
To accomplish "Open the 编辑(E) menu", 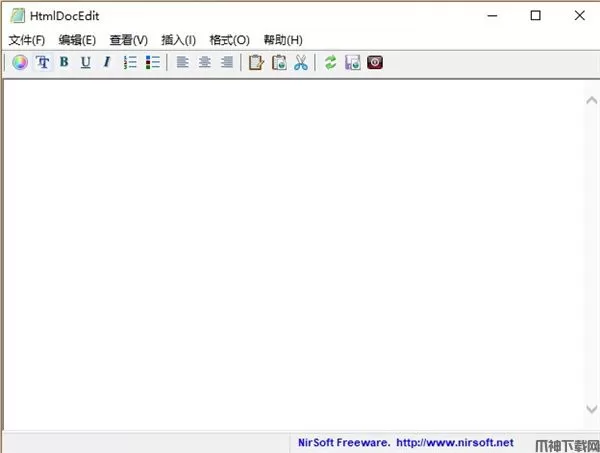I will point(77,40).
